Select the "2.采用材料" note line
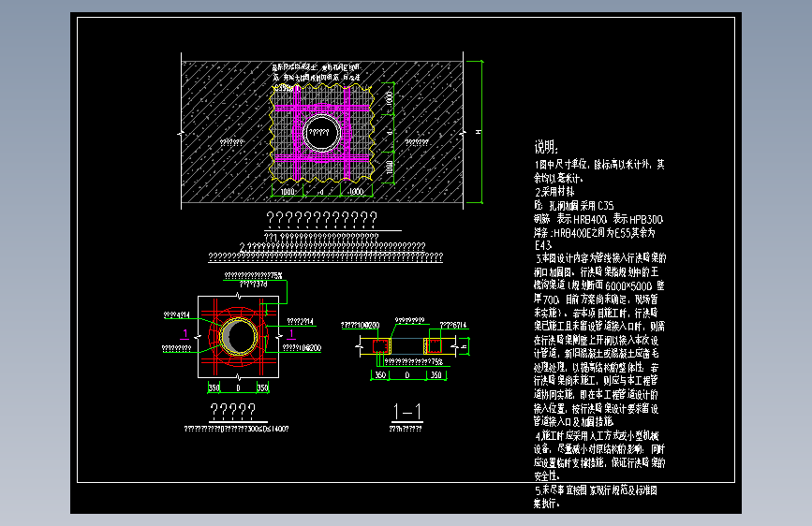812x526 pixels. coord(554,192)
